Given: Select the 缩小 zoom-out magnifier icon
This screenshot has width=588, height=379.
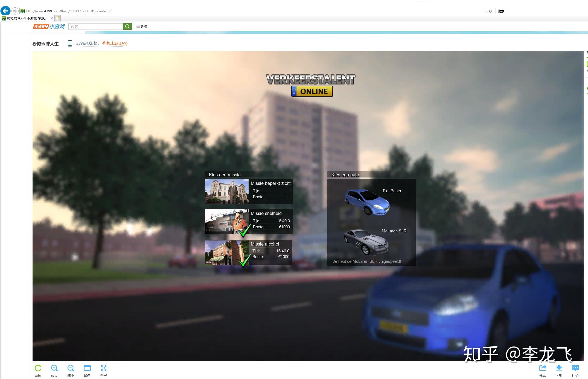Looking at the screenshot, I should 71,368.
